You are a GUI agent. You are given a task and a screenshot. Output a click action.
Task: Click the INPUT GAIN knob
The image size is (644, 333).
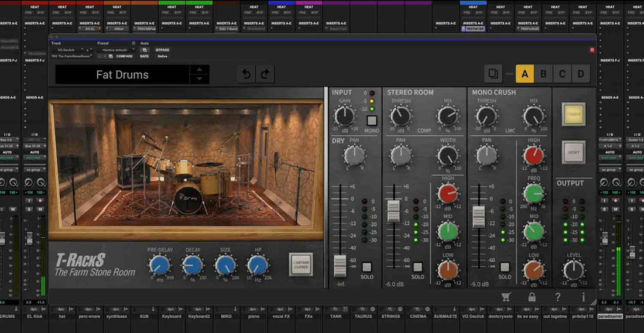[344, 115]
